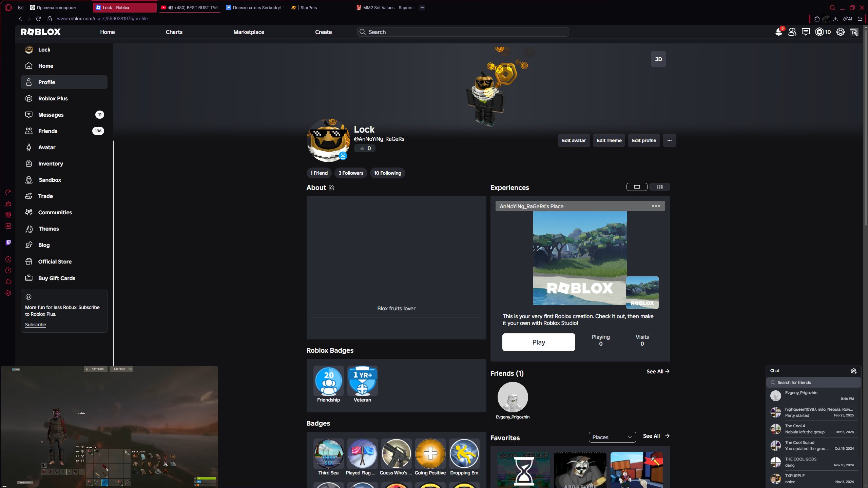Open See All friends link

[x=658, y=371]
